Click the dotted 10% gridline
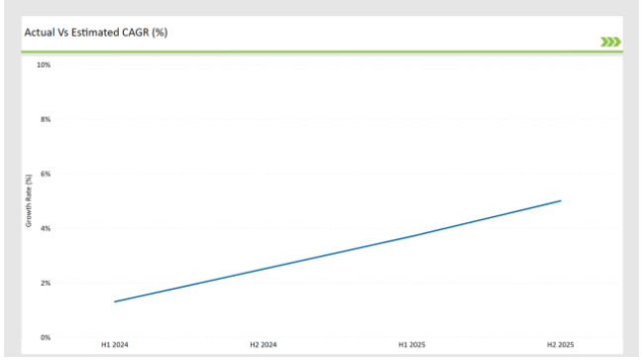 pyautogui.click(x=337, y=65)
